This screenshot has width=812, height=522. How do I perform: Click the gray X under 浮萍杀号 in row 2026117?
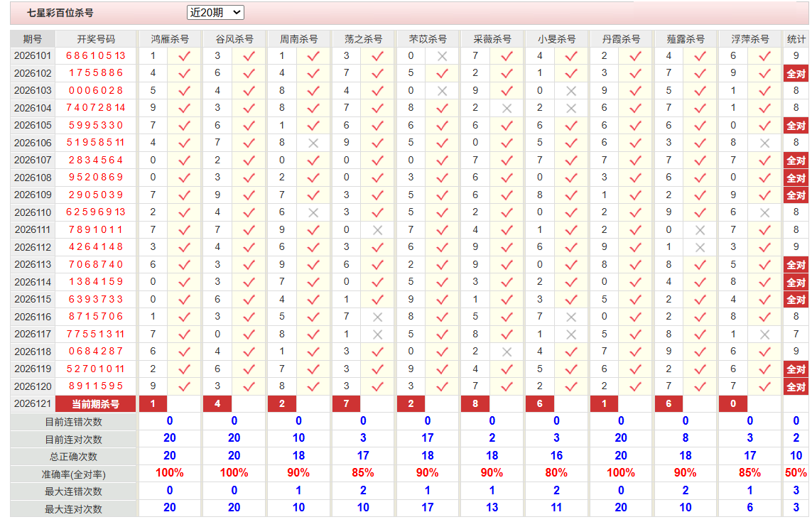click(764, 335)
